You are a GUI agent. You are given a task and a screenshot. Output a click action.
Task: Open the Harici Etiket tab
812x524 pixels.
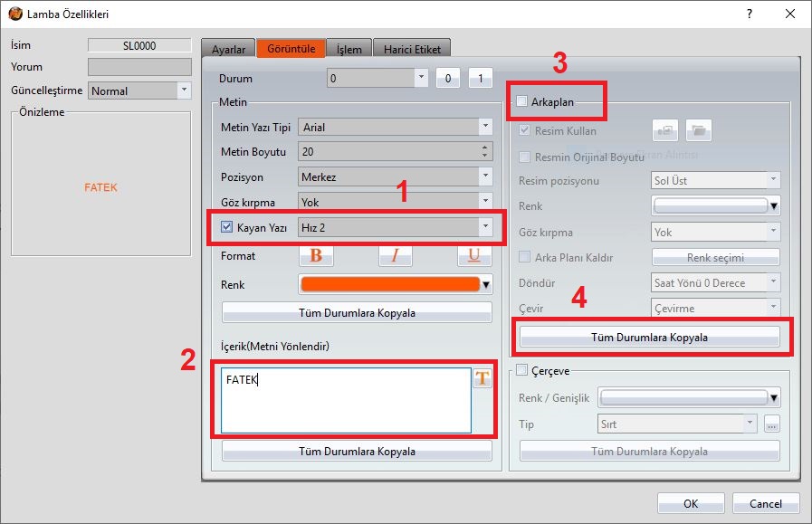click(412, 49)
